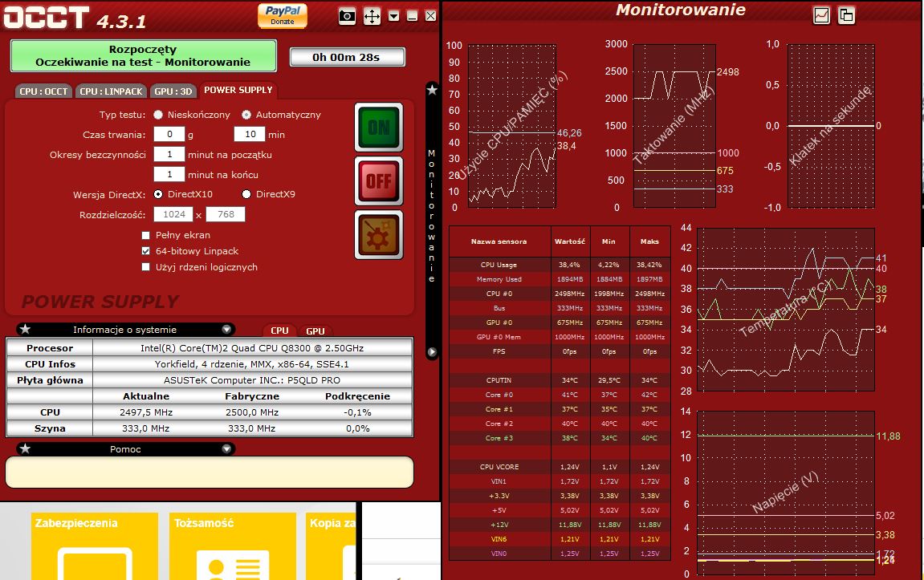Click the idle minutes at start field
The image size is (924, 580).
(x=169, y=154)
